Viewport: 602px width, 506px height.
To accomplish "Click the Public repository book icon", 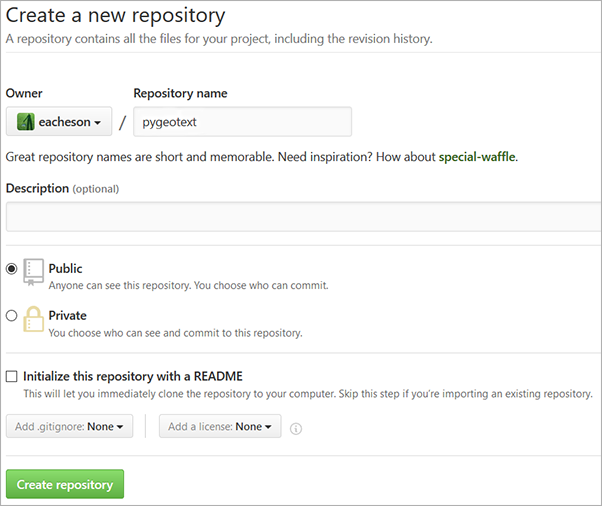I will tap(33, 272).
